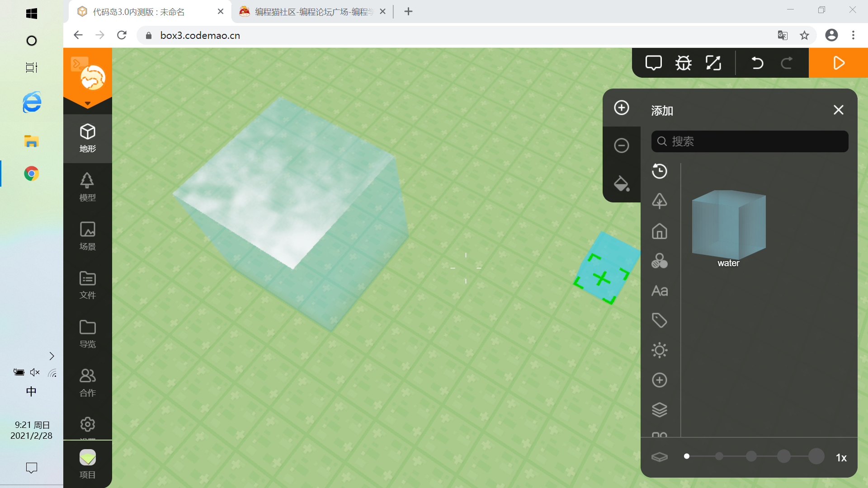Open the Chrome profile account icon
This screenshot has width=868, height=488.
click(x=831, y=35)
